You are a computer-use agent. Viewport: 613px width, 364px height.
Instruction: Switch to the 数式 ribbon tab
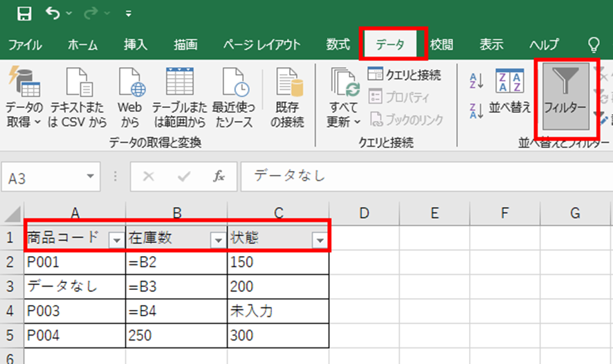coord(338,45)
